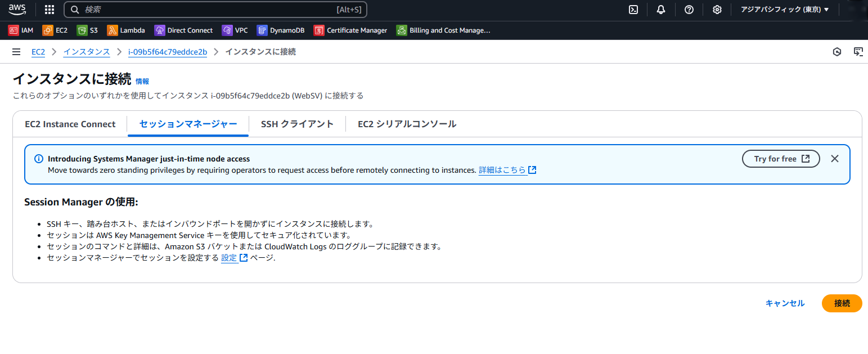Click the subtitle mentioning instance WebSV
This screenshot has height=354, width=868.
coord(188,96)
